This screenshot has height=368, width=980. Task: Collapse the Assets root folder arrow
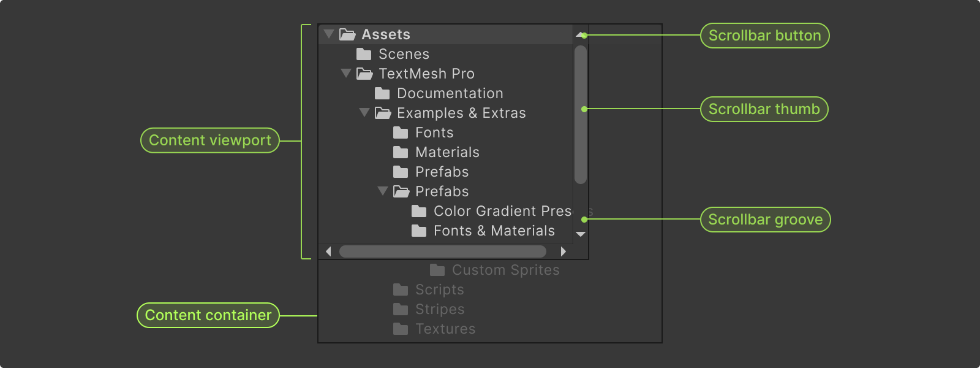point(329,34)
